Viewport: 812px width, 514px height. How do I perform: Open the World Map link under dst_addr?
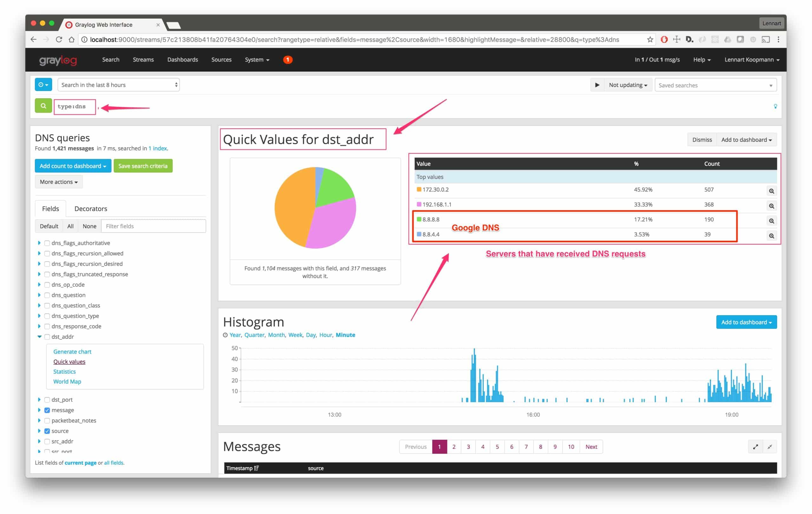click(67, 381)
